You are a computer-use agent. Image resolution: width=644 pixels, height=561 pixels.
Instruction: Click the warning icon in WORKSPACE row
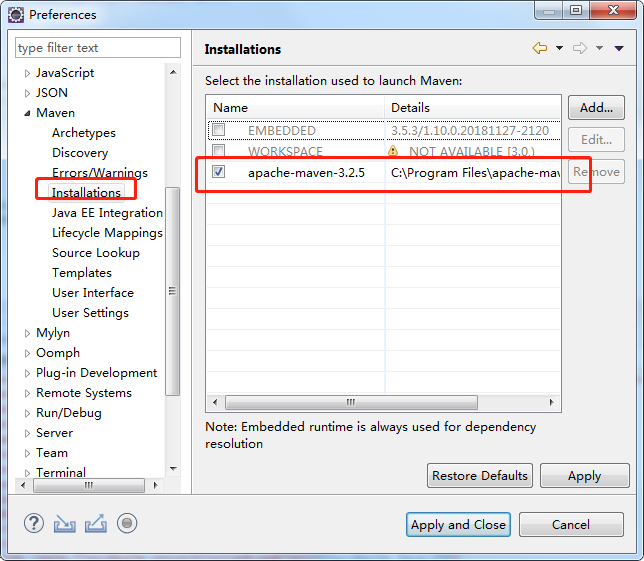coord(393,151)
